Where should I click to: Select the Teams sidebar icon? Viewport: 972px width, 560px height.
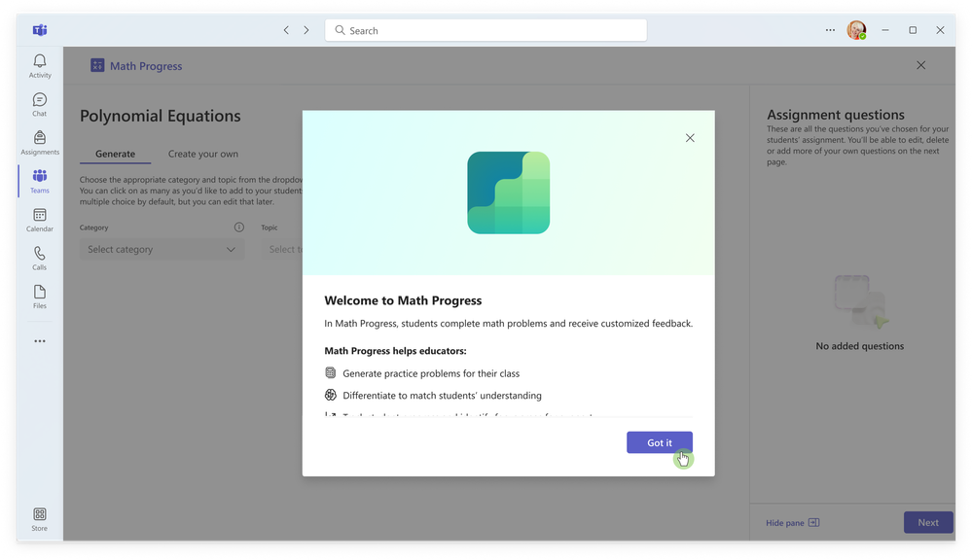tap(40, 181)
